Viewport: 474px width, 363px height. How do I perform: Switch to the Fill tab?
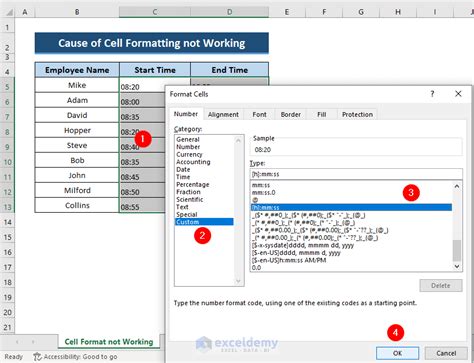[321, 114]
